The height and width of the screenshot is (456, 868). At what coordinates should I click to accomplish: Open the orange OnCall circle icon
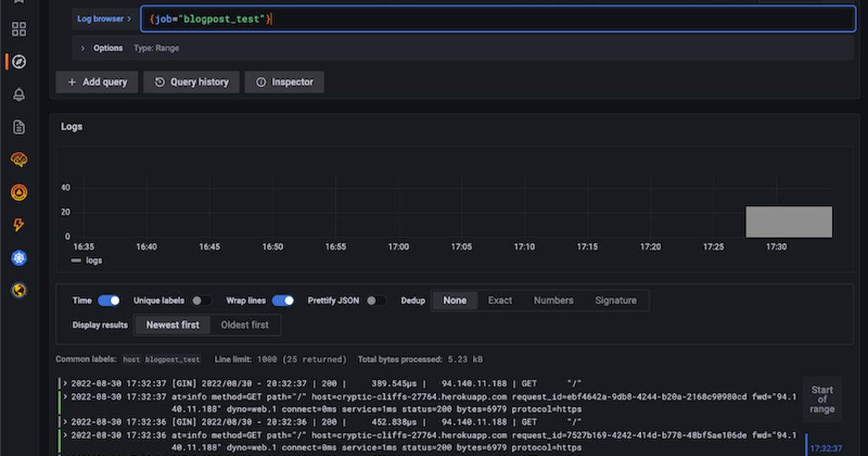coord(19,193)
